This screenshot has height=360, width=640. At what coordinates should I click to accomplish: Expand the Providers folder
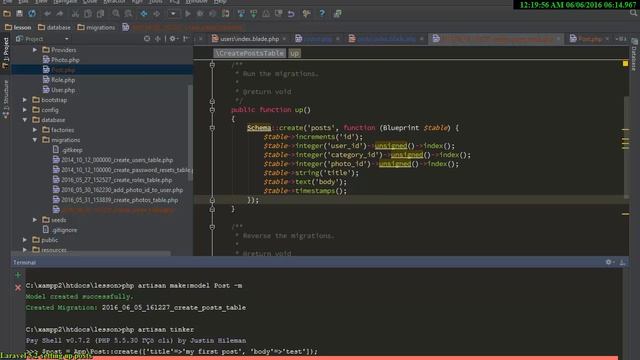[35, 50]
